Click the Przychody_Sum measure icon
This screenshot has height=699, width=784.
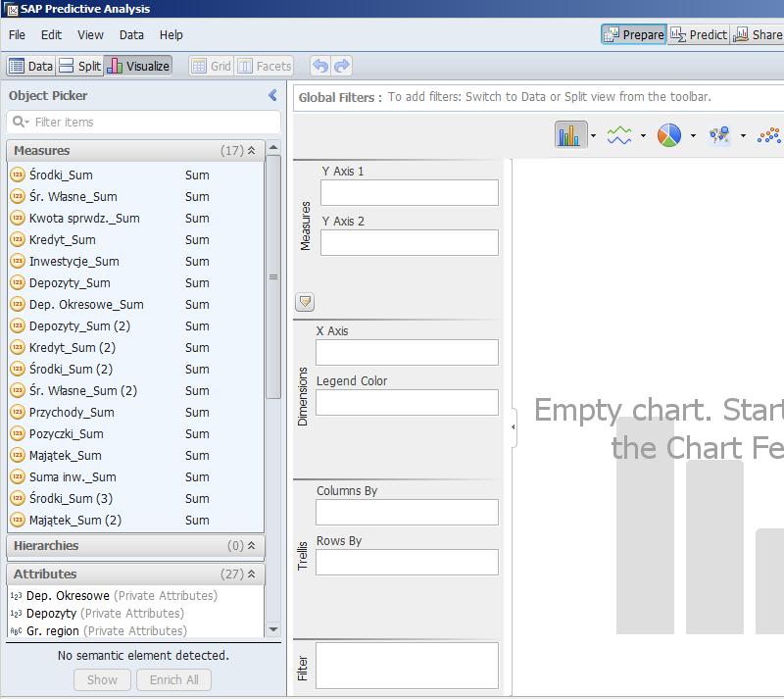pos(18,412)
